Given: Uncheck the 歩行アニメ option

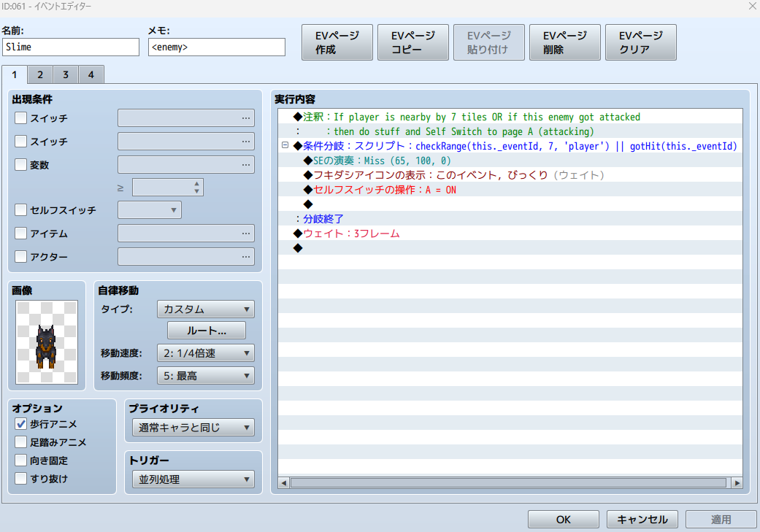Looking at the screenshot, I should (21, 423).
